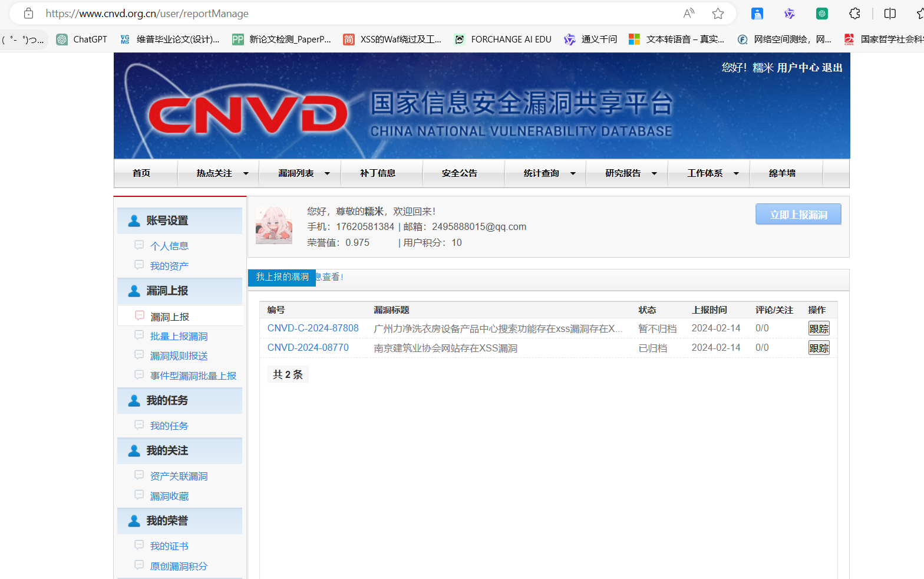Click speech bubble icon beside 个人信息
The width and height of the screenshot is (924, 579).
click(x=139, y=245)
